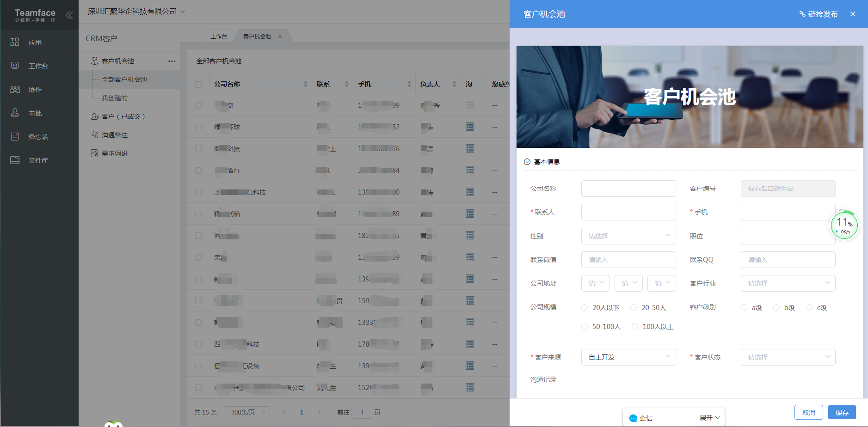Open the 性别 dropdown
Image resolution: width=868 pixels, height=427 pixels.
628,236
